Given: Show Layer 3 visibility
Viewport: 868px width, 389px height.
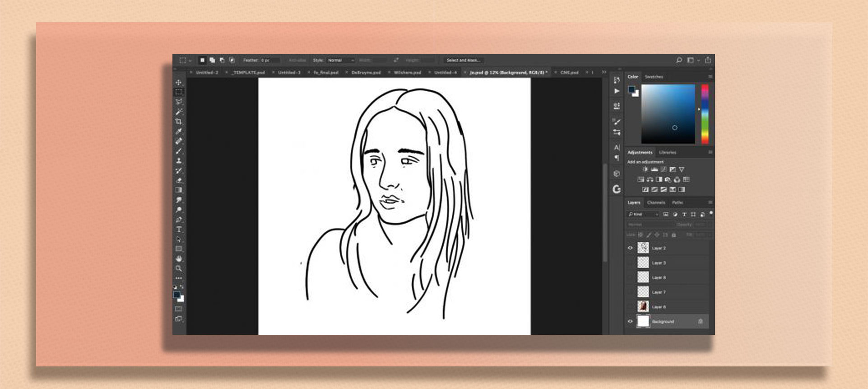Looking at the screenshot, I should click(x=630, y=262).
